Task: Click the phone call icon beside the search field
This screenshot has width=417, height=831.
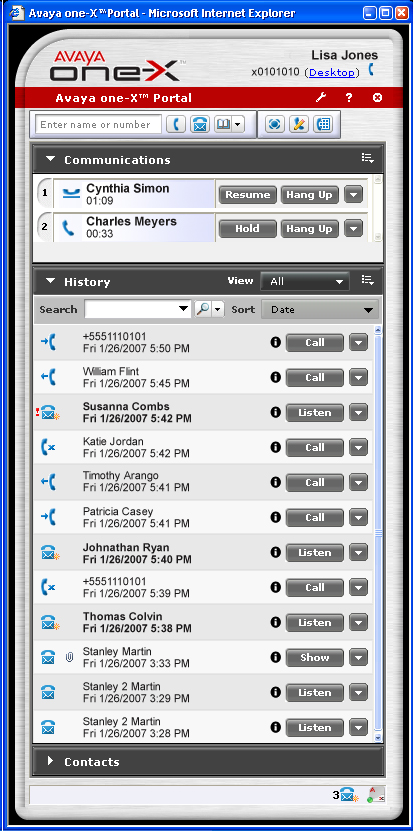Action: [x=176, y=125]
